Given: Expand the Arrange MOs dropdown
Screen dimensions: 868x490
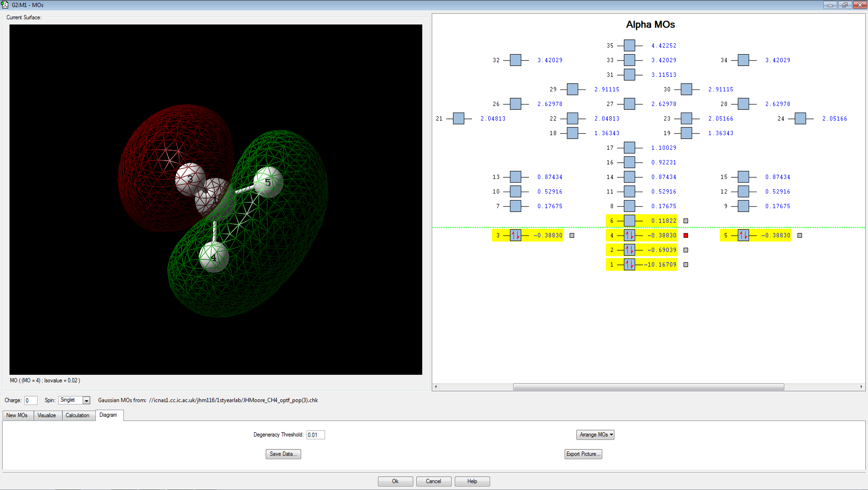Looking at the screenshot, I should click(595, 435).
